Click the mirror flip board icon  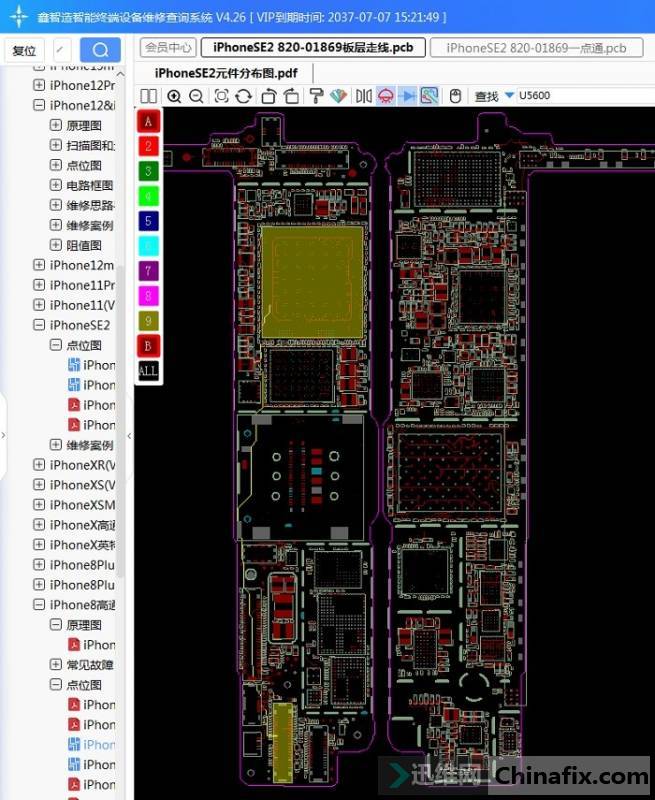tap(364, 96)
